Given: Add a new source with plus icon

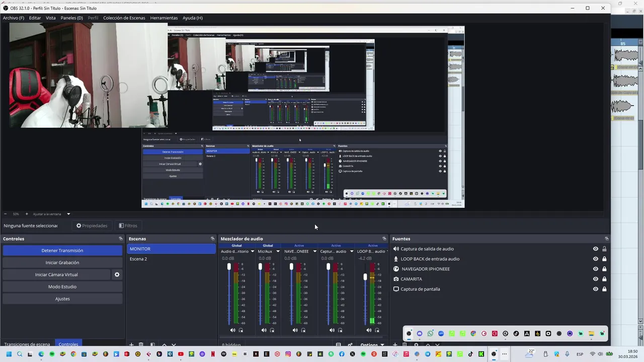Looking at the screenshot, I should point(395,345).
